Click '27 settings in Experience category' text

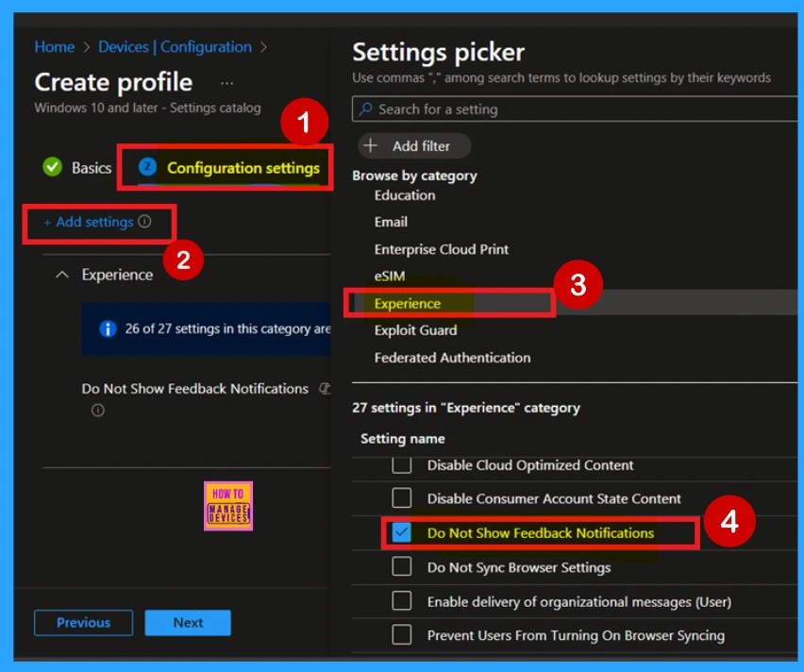pos(465,408)
